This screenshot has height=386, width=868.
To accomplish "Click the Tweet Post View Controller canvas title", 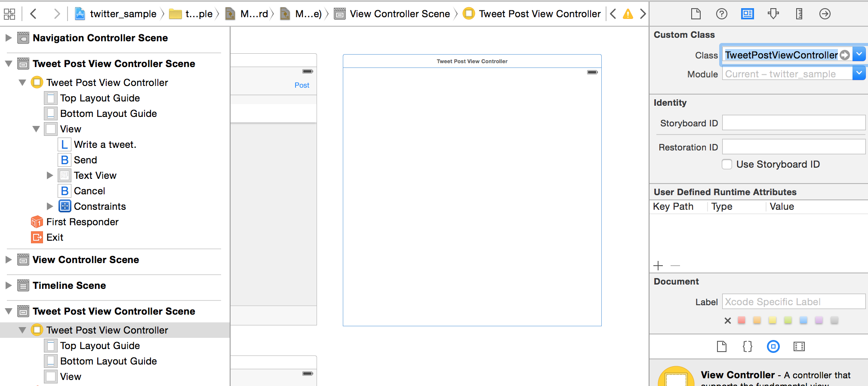I will (472, 61).
